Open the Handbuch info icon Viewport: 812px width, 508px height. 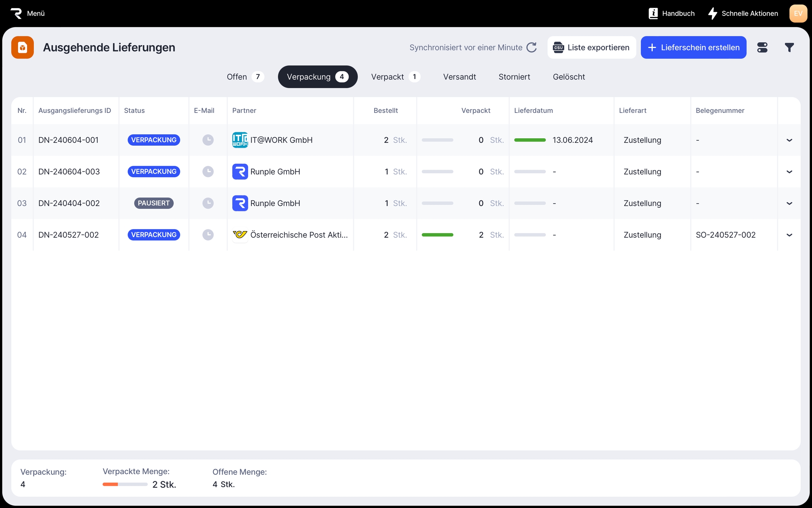click(x=653, y=13)
